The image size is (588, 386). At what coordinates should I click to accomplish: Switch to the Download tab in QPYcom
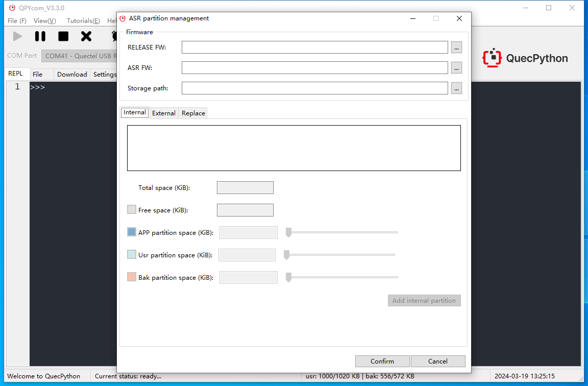72,74
